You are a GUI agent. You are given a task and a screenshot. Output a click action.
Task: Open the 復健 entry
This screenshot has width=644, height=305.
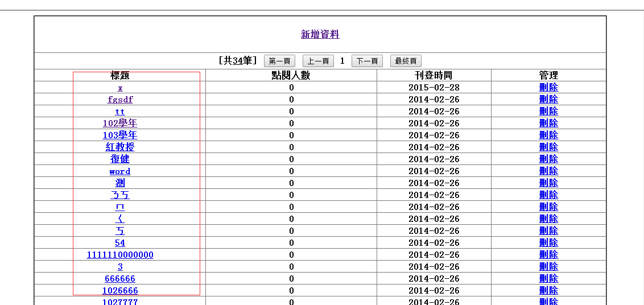pyautogui.click(x=120, y=159)
